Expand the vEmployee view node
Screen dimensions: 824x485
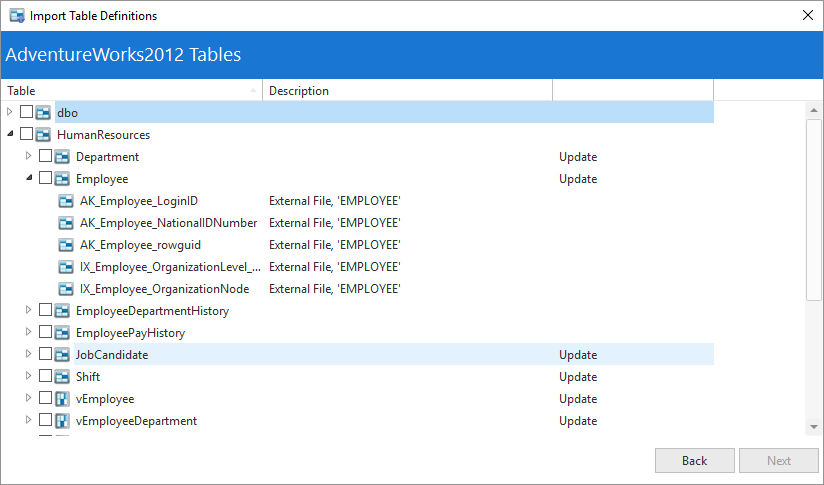click(28, 398)
